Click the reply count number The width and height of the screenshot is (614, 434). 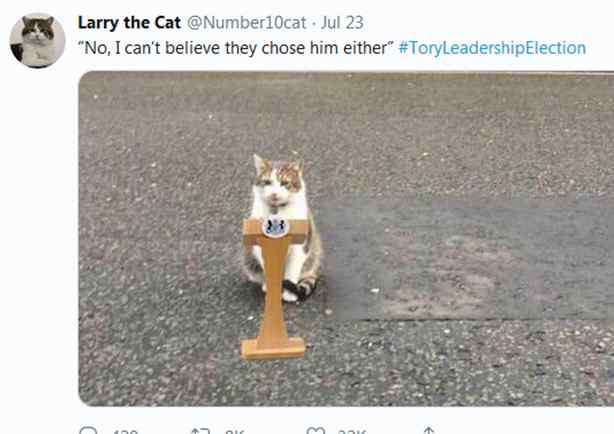(x=125, y=432)
